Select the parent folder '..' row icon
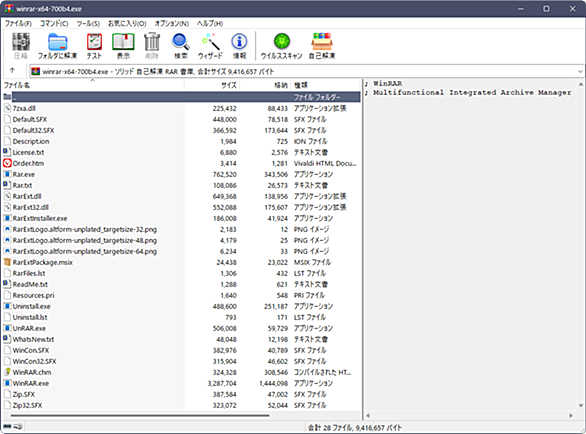This screenshot has width=586, height=434. [x=7, y=97]
